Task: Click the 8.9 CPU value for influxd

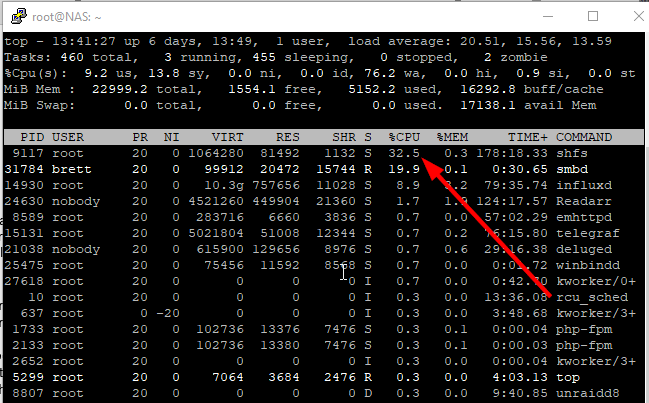Action: click(408, 185)
